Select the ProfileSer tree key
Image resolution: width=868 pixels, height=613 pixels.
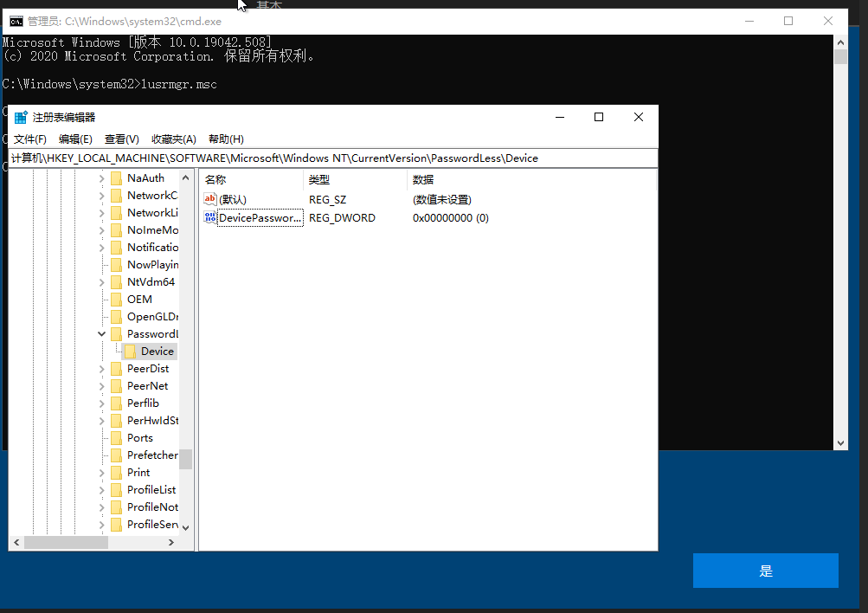point(153,525)
